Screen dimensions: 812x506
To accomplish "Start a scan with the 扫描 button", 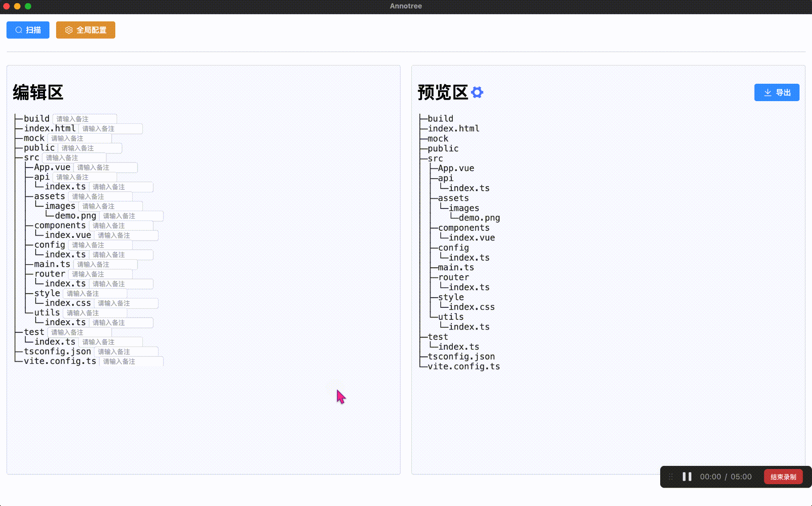I will [x=28, y=30].
